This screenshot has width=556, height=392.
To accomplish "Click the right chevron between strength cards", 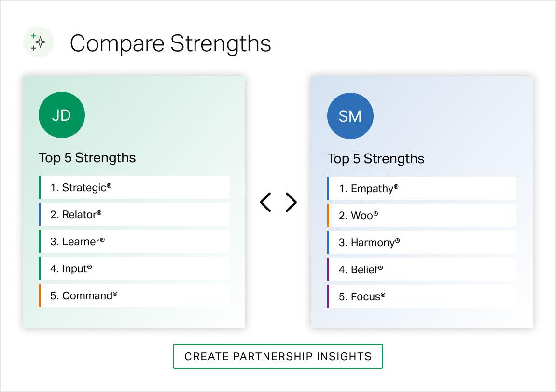I will (291, 202).
